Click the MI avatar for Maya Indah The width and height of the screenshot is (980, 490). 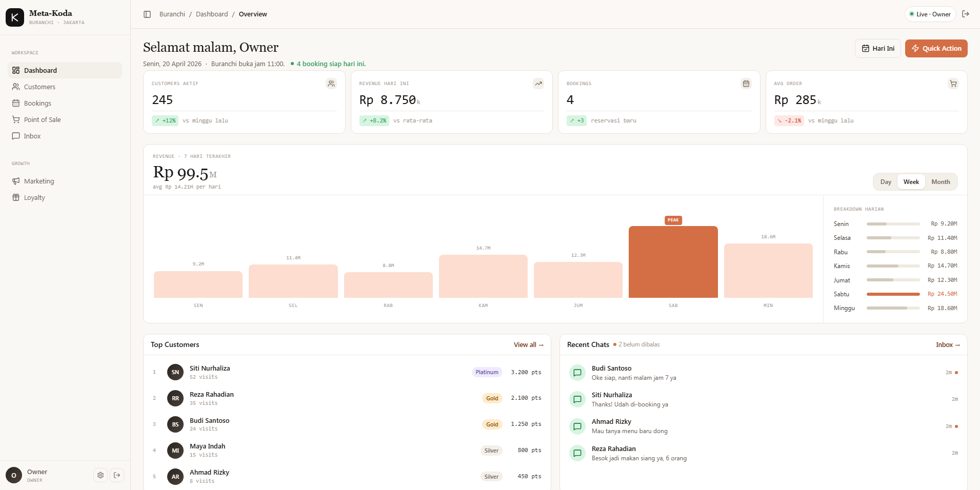coord(175,451)
